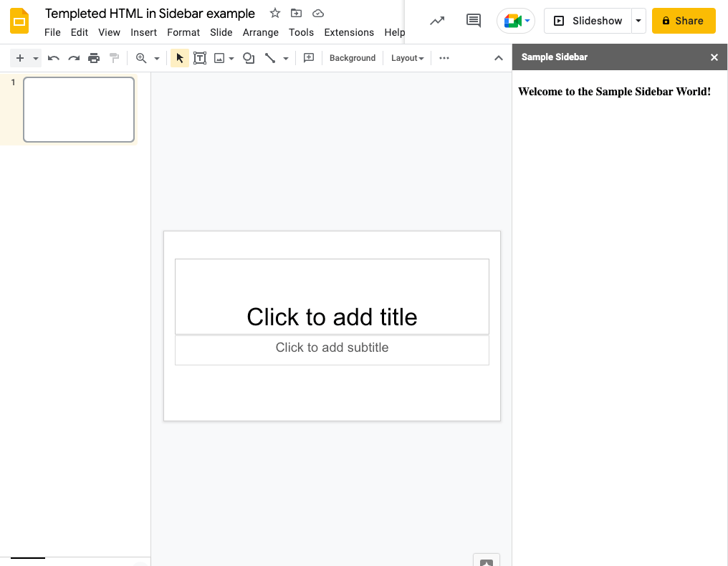This screenshot has width=728, height=566.
Task: Open the Layout dropdown
Action: point(406,57)
